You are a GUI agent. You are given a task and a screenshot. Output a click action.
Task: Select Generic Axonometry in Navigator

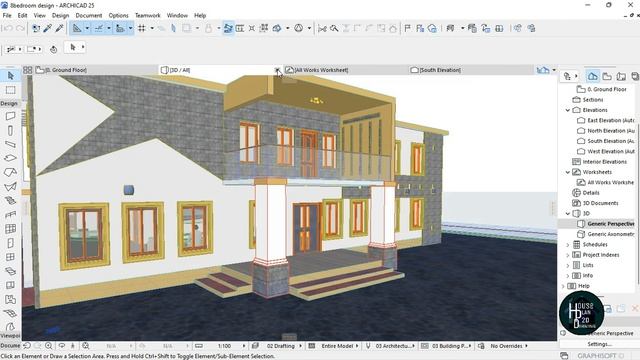point(606,234)
